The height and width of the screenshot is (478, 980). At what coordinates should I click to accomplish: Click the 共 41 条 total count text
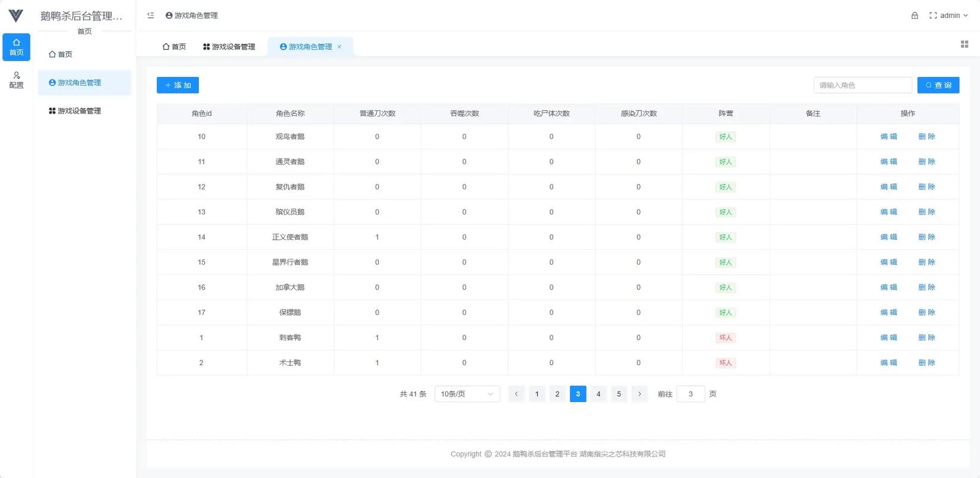coord(413,394)
